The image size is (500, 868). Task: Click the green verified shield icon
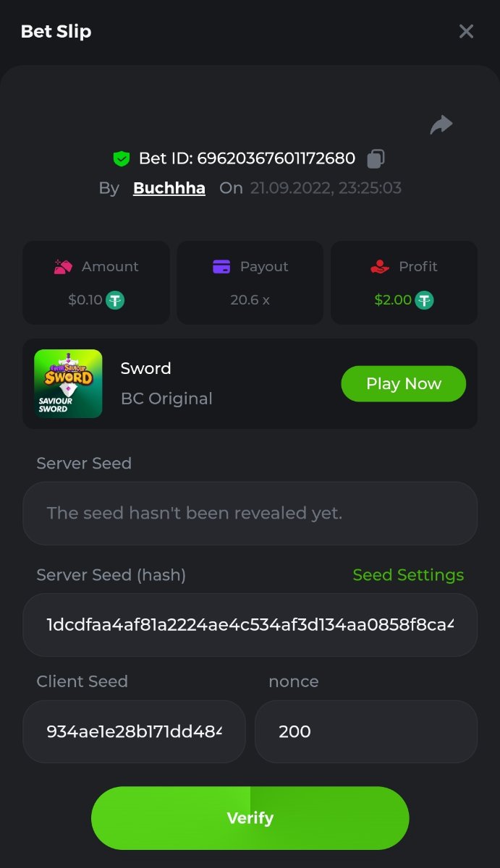[x=121, y=158]
